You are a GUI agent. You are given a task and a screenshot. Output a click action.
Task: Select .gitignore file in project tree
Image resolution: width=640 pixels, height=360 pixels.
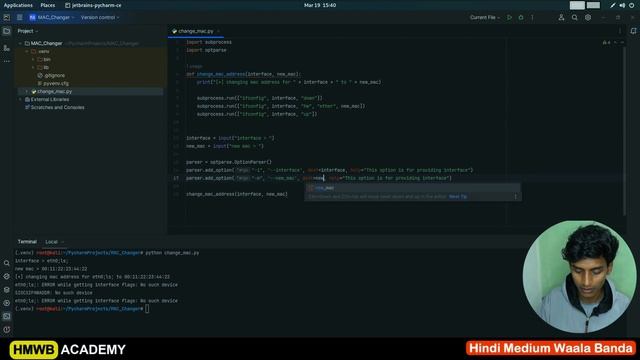point(51,76)
